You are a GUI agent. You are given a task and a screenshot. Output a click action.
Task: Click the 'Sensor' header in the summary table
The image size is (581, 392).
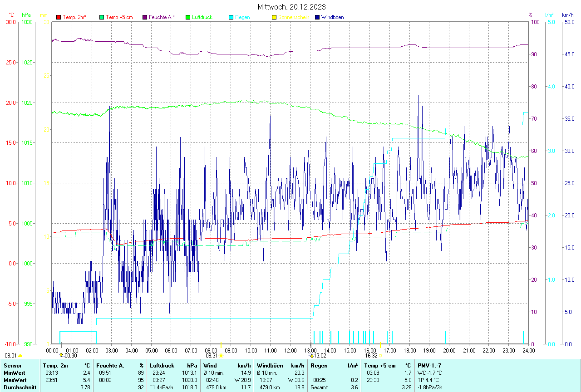12,365
